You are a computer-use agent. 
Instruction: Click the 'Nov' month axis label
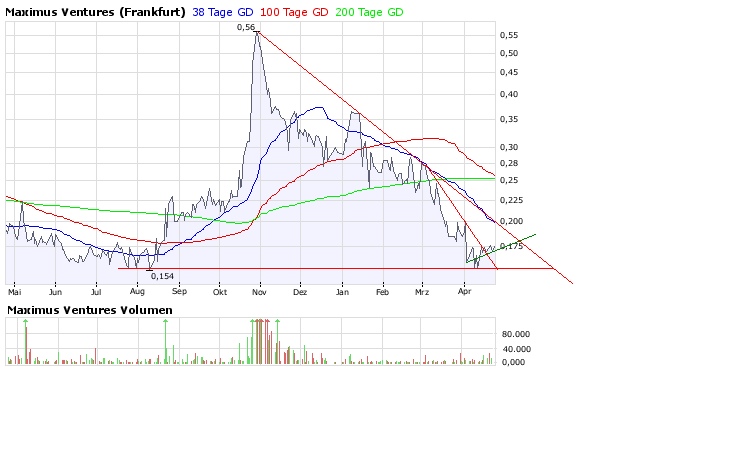(x=259, y=292)
